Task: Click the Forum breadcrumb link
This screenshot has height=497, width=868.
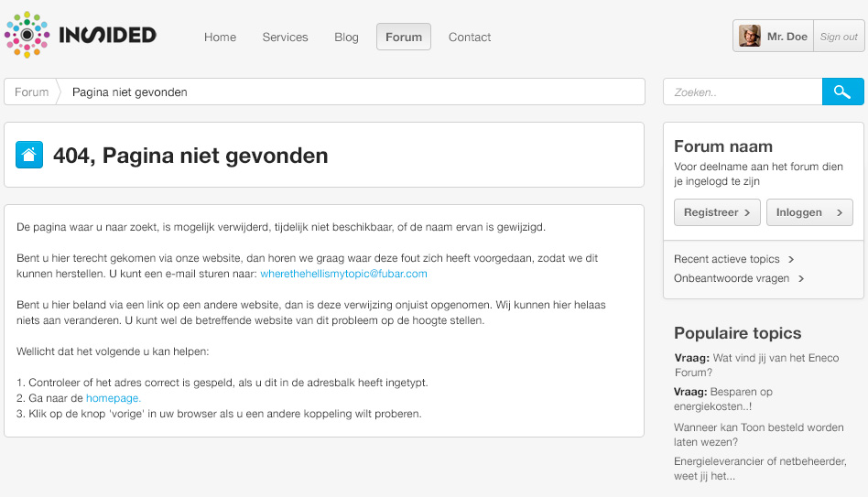Action: 31,92
